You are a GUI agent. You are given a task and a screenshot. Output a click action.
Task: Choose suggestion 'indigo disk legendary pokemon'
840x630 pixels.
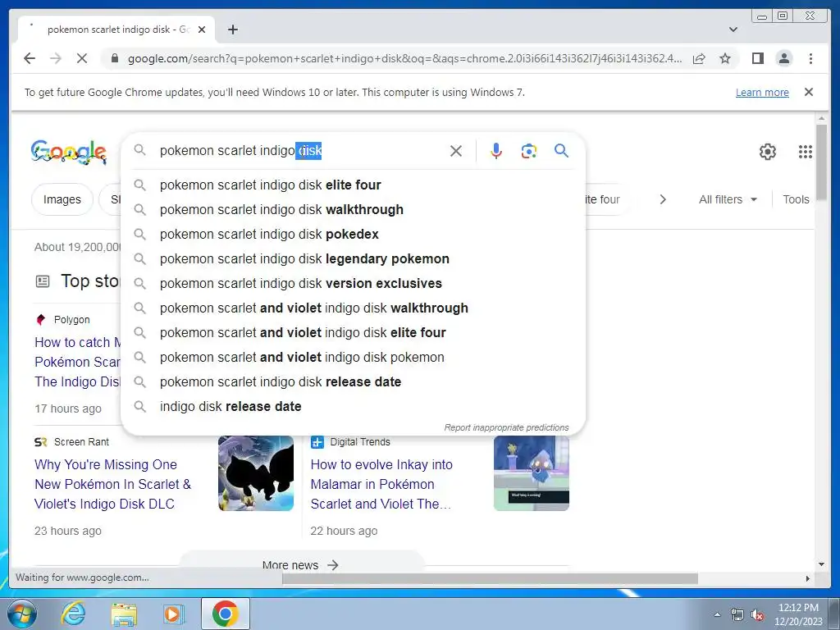click(x=353, y=258)
